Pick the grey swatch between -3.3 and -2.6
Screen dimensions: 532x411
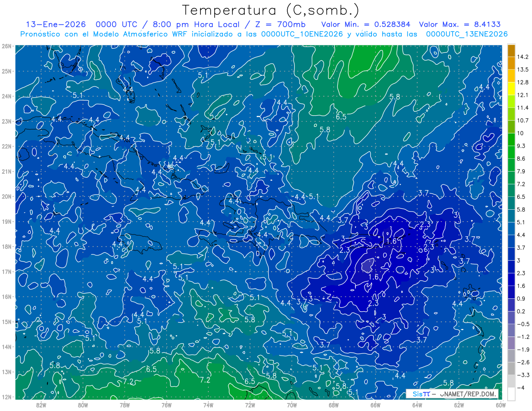(x=511, y=368)
